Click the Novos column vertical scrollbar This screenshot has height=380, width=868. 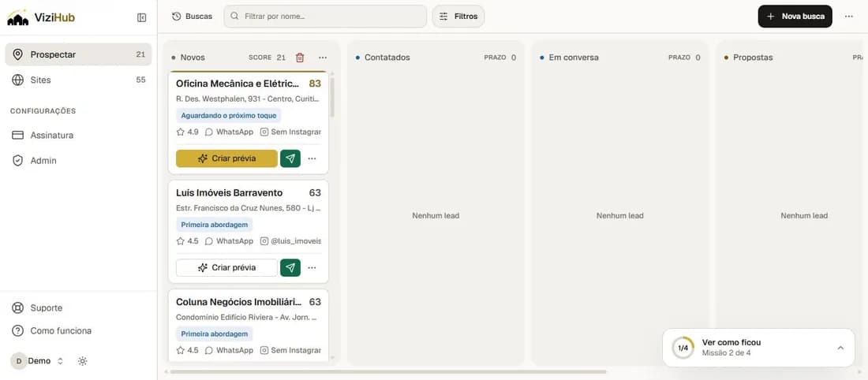pyautogui.click(x=332, y=97)
